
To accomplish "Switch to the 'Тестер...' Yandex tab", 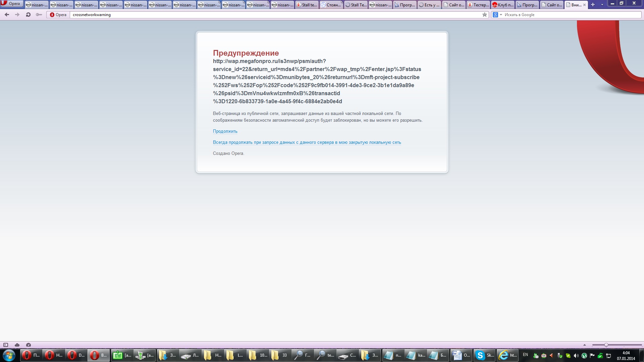I will click(478, 5).
